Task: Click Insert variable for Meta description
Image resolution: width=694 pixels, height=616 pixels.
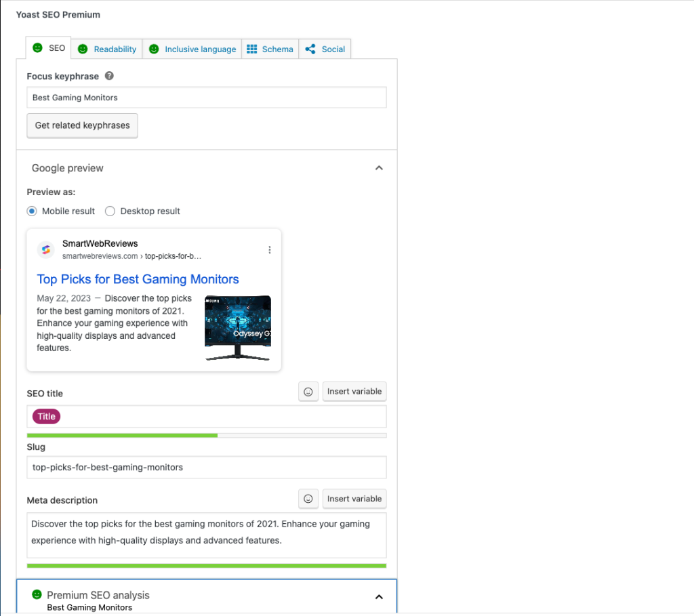Action: pyautogui.click(x=354, y=499)
